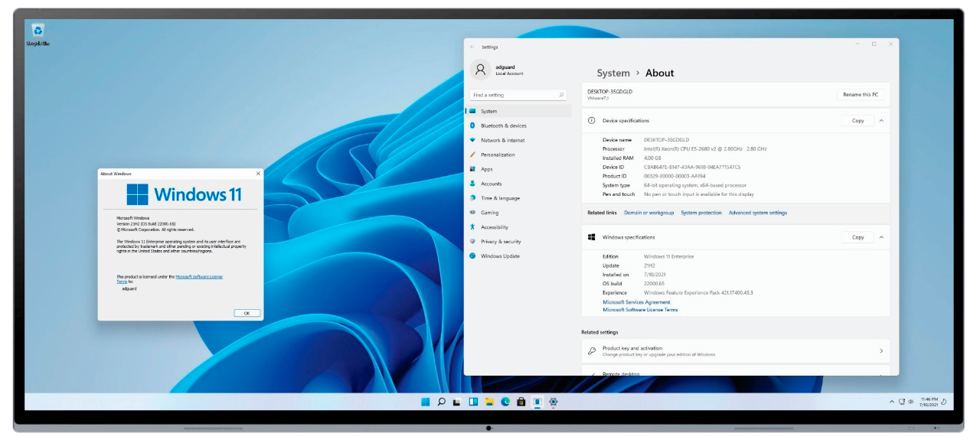The height and width of the screenshot is (443, 980).
Task: Open Microsoft Services Agreement link
Action: pyautogui.click(x=636, y=302)
